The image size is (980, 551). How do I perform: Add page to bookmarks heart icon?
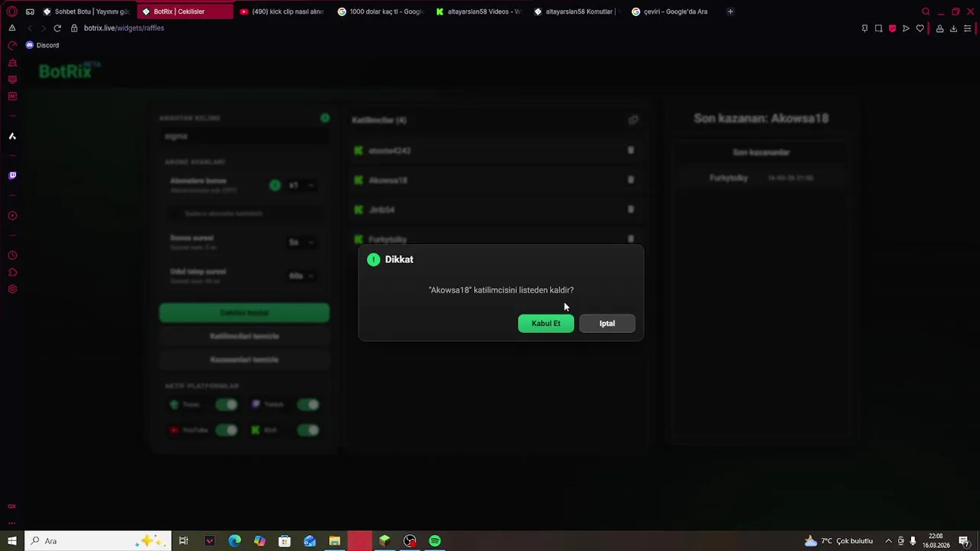point(920,28)
